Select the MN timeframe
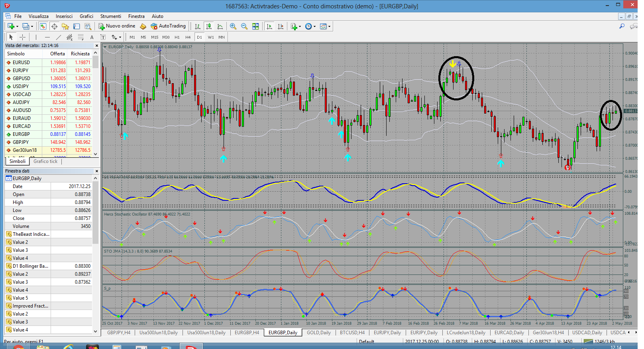This screenshot has height=349, width=644. (x=222, y=37)
